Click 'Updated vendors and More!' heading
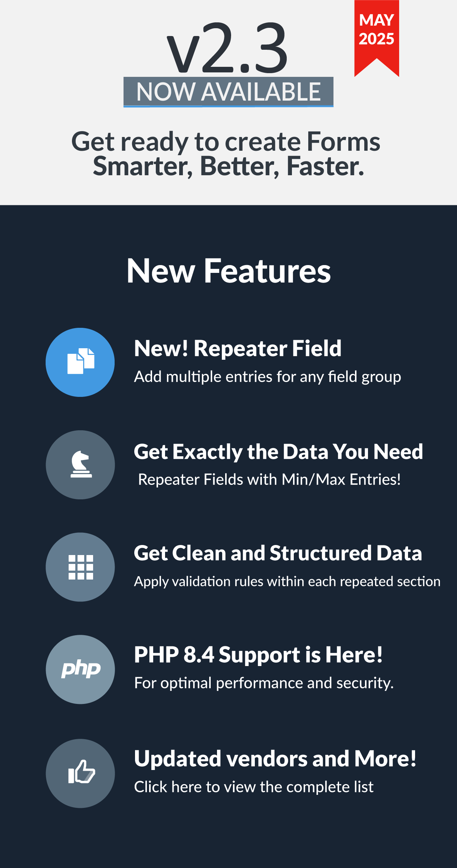Image resolution: width=457 pixels, height=868 pixels. (275, 758)
